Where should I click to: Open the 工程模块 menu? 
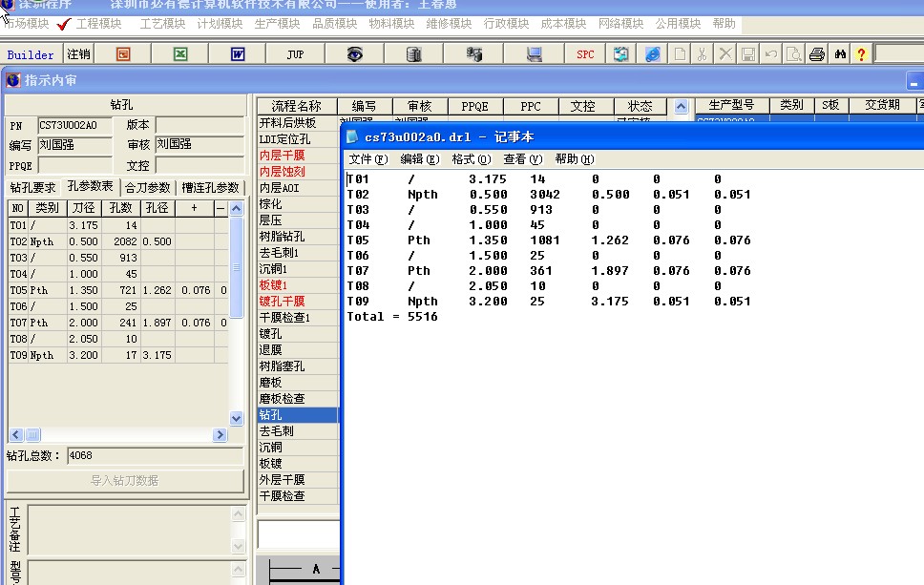tap(98, 24)
